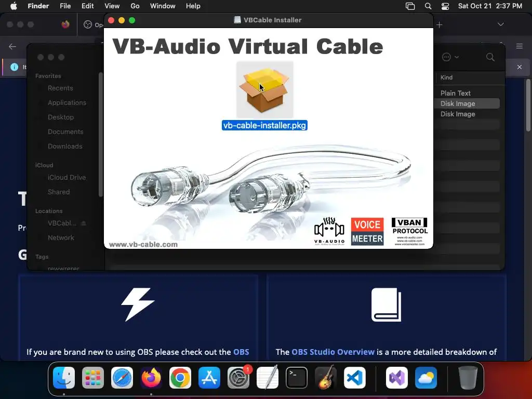Open the Go menu

(135, 6)
